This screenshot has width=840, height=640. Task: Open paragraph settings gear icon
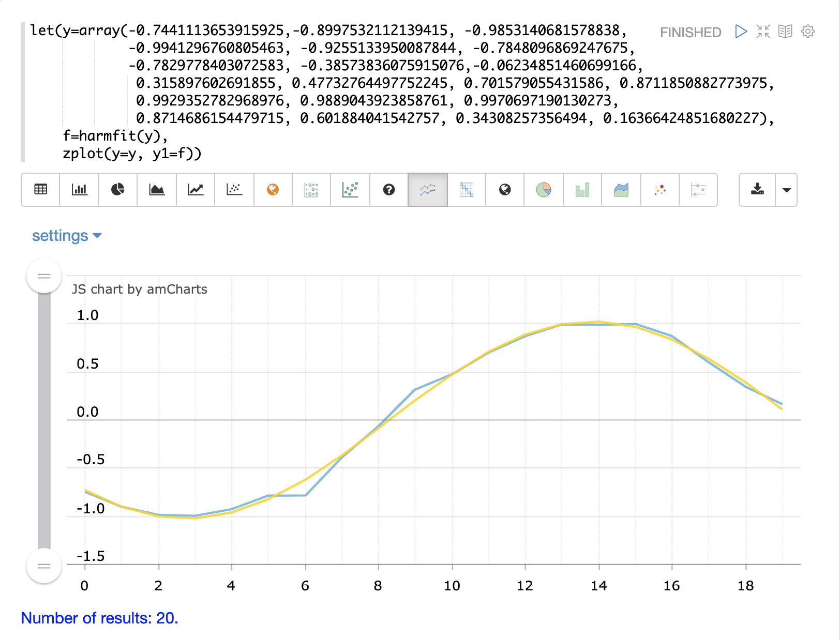(807, 32)
